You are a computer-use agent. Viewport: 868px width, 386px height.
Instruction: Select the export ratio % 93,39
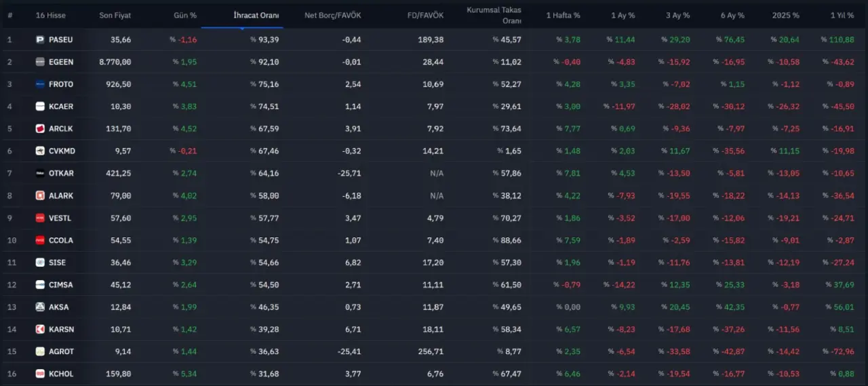click(264, 40)
